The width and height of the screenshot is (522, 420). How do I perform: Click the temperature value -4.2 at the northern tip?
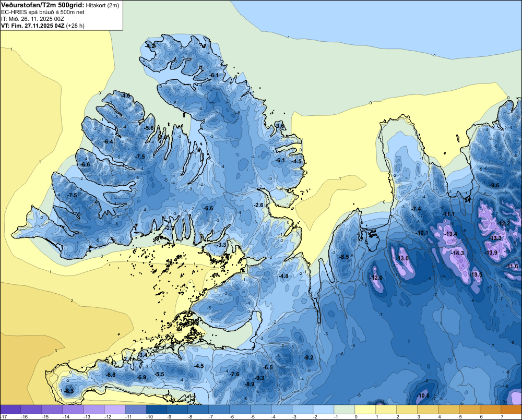click(x=150, y=46)
